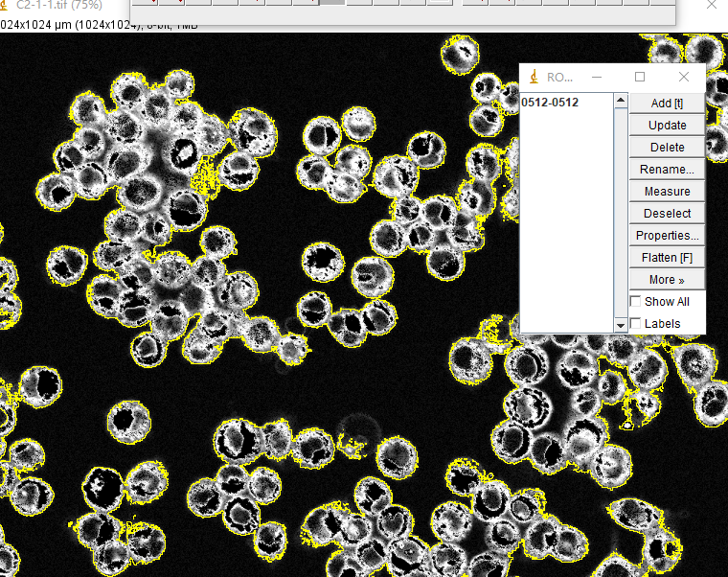Image resolution: width=728 pixels, height=577 pixels.
Task: Click the ROI list scroll down arrow
Action: click(621, 325)
